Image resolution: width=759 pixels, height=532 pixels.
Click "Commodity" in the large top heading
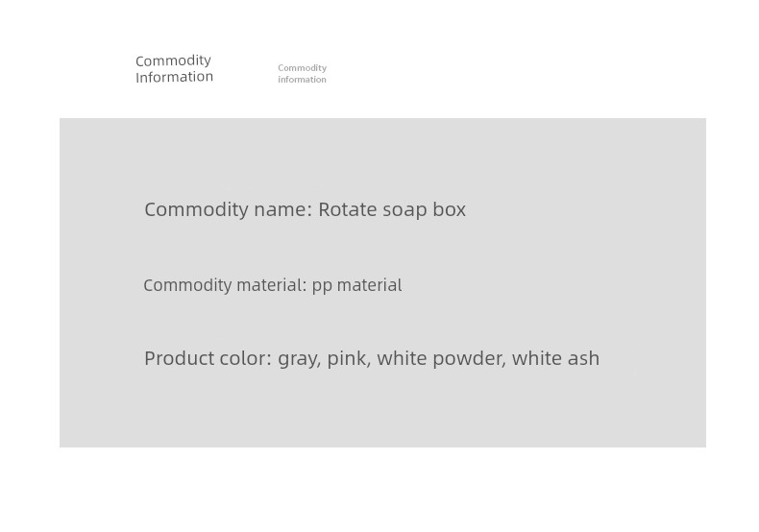173,60
